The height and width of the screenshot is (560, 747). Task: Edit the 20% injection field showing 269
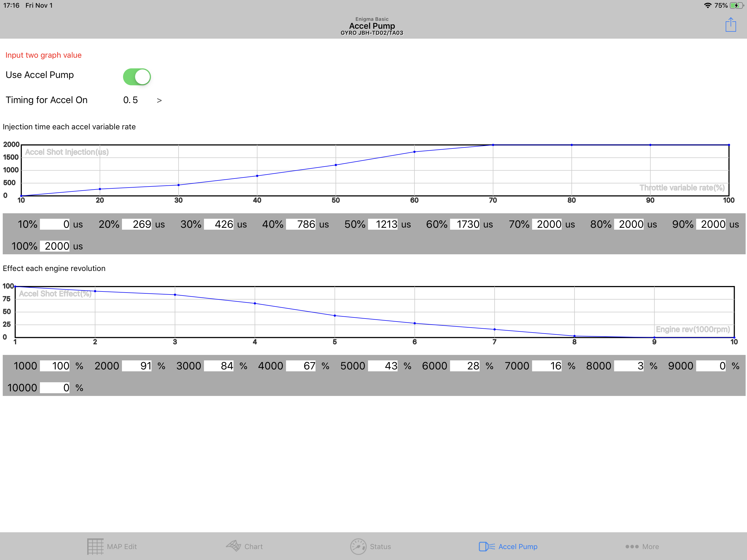pyautogui.click(x=137, y=224)
